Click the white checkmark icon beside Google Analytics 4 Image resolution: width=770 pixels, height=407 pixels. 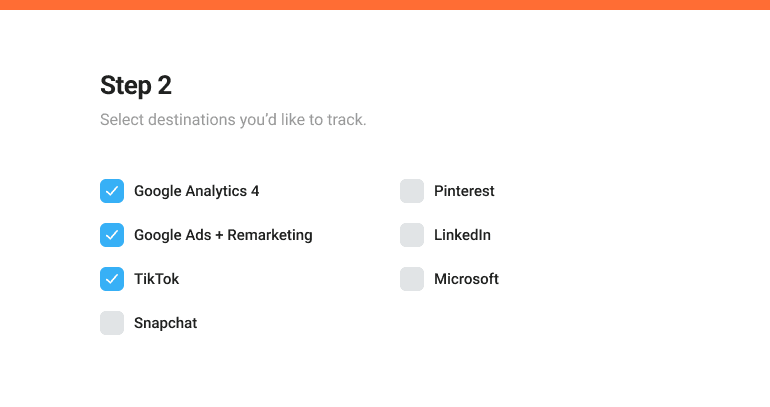tap(112, 191)
